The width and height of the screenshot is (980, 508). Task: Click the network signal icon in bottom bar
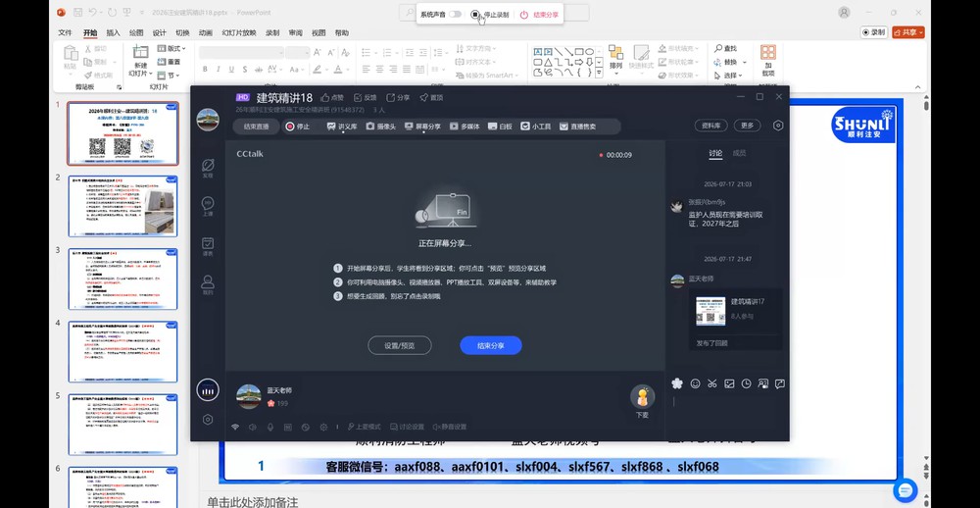(x=235, y=428)
